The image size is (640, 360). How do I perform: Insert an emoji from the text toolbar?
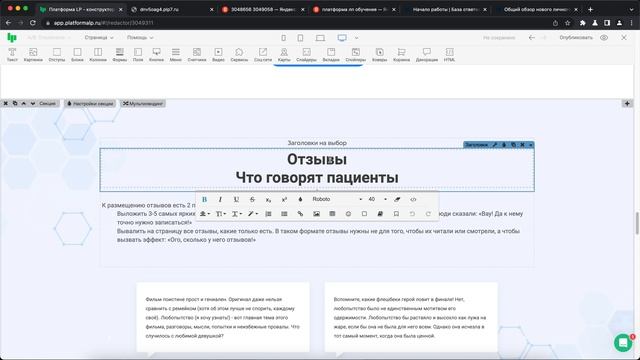pos(348,214)
